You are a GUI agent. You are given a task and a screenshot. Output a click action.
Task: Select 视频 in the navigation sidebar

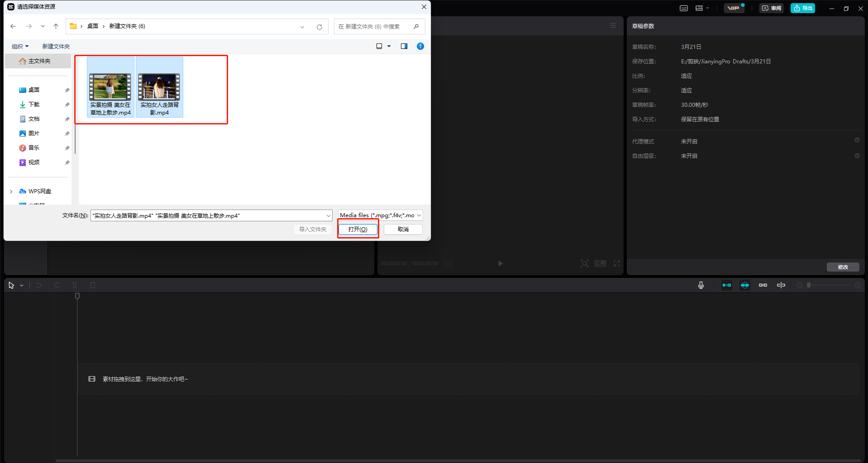pos(34,162)
